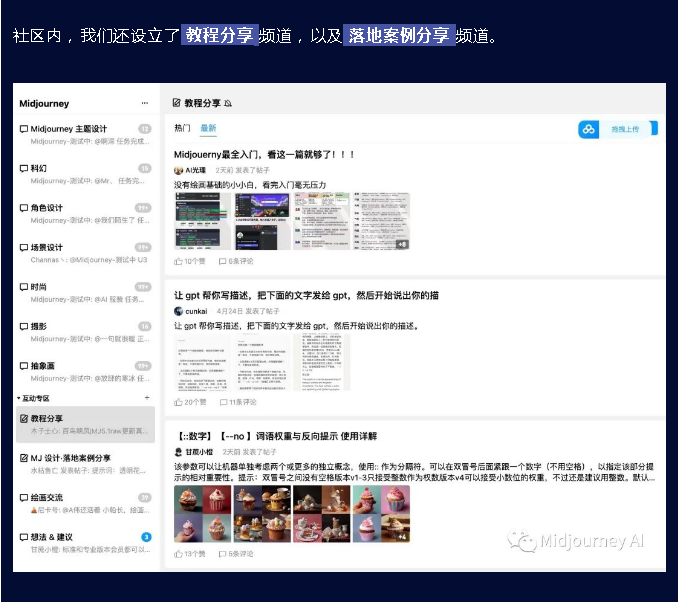Open the 甘薇小橙 author profile
Image resolution: width=678 pixels, height=602 pixels.
pos(199,452)
